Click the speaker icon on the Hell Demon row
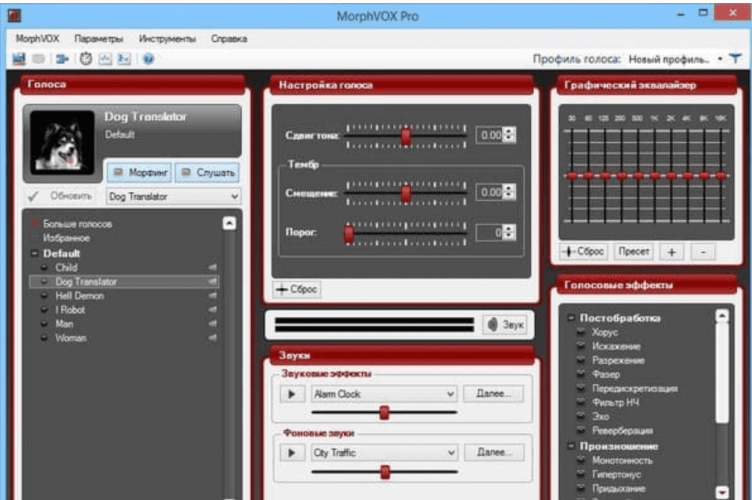Image resolution: width=752 pixels, height=500 pixels. click(x=212, y=295)
